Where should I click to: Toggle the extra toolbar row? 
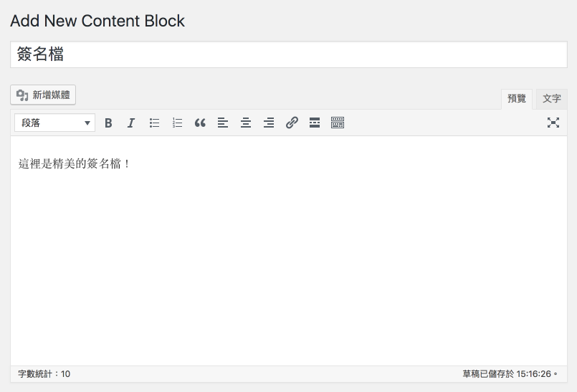coord(338,123)
